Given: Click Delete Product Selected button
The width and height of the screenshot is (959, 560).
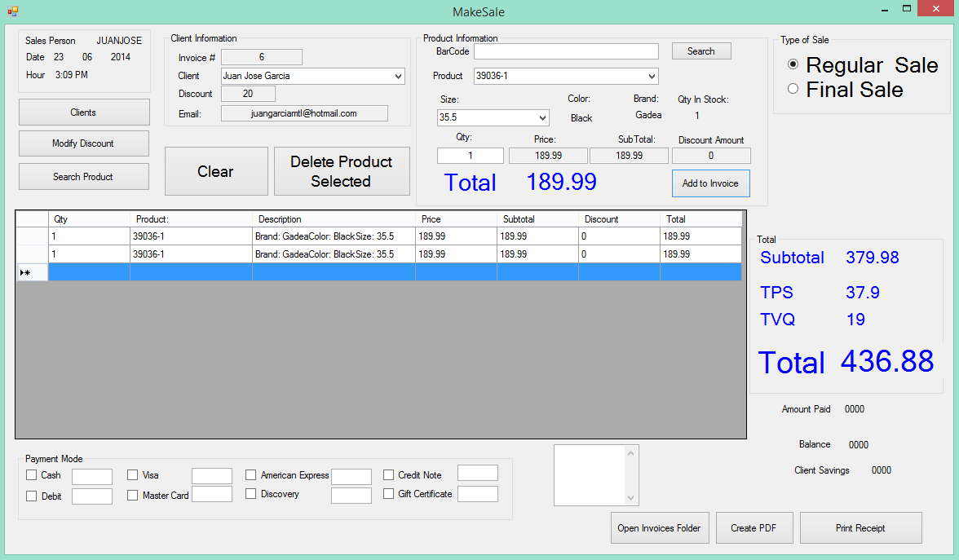Looking at the screenshot, I should coord(341,171).
